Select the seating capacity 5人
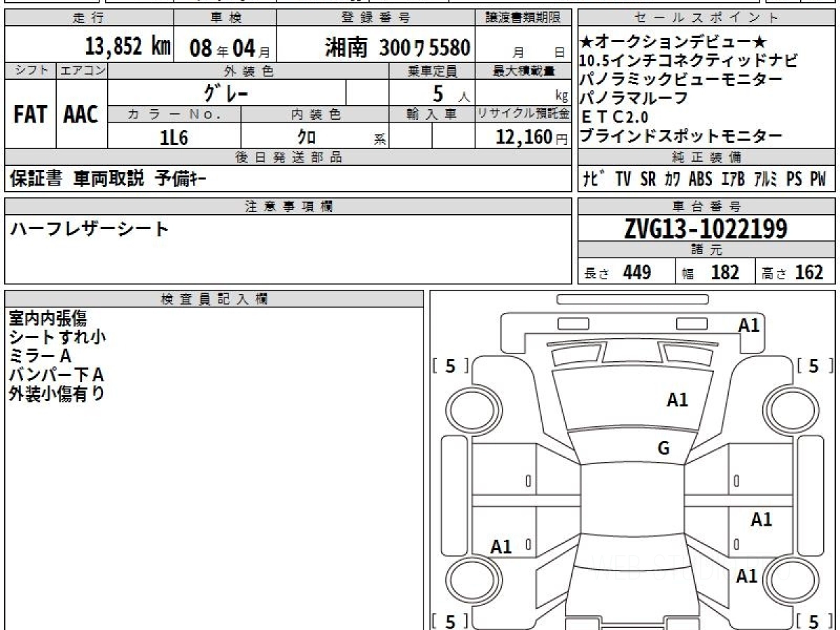840x630 pixels. [x=453, y=93]
